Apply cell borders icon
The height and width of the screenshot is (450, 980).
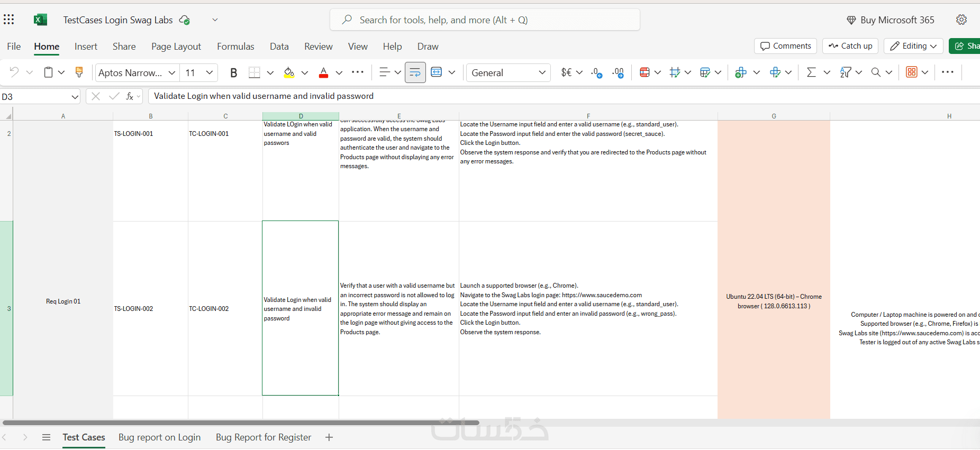click(255, 72)
